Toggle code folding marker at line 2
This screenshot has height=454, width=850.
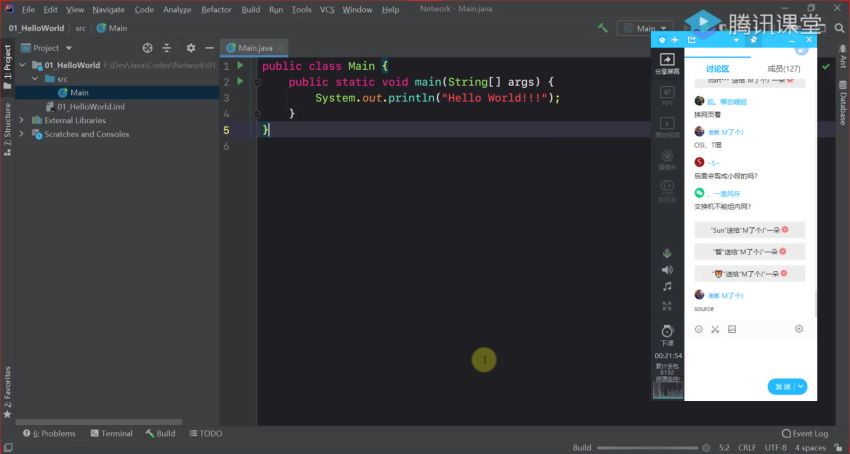(x=257, y=82)
